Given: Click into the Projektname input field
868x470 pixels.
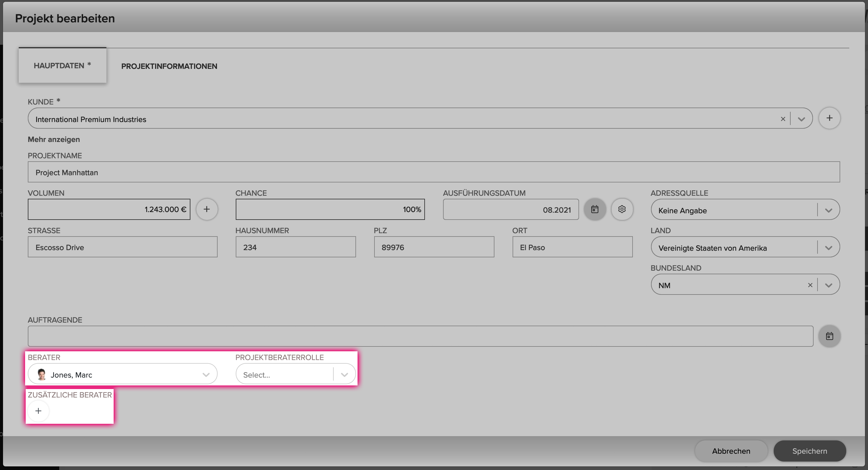Looking at the screenshot, I should point(434,172).
